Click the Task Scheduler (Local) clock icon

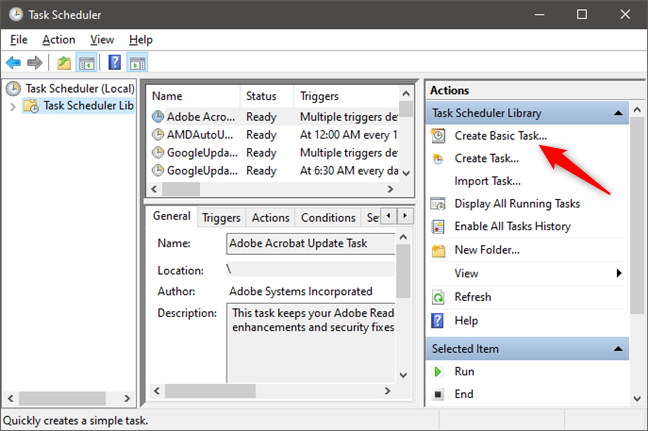14,88
